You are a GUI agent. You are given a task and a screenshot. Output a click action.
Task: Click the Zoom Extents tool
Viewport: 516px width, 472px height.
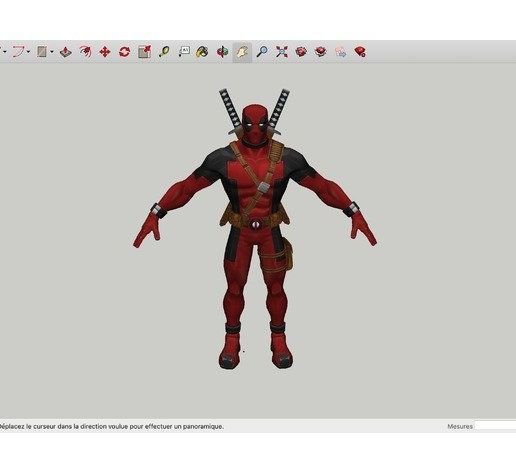[x=282, y=52]
